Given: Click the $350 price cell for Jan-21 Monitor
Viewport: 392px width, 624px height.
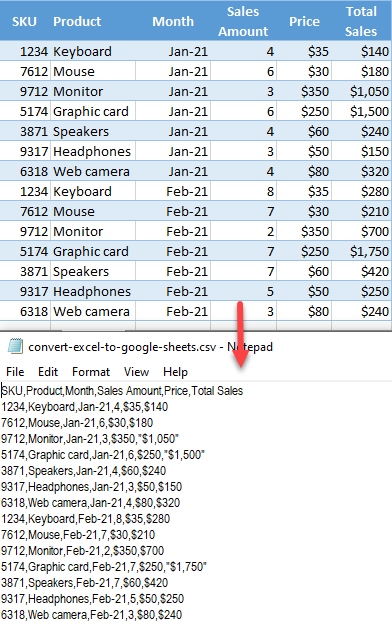Looking at the screenshot, I should (x=304, y=91).
